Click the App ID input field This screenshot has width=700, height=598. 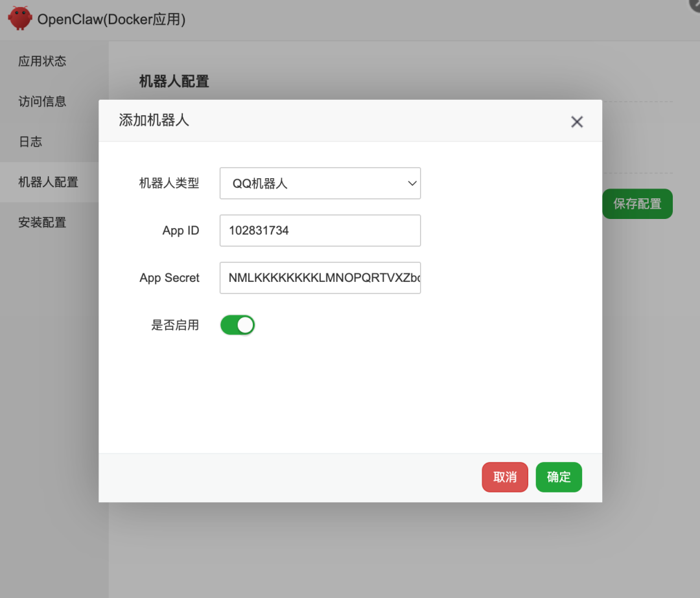tap(320, 231)
